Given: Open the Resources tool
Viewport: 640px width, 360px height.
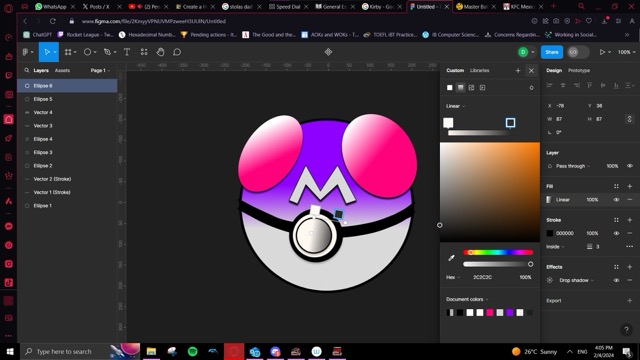Looking at the screenshot, I should tap(144, 52).
